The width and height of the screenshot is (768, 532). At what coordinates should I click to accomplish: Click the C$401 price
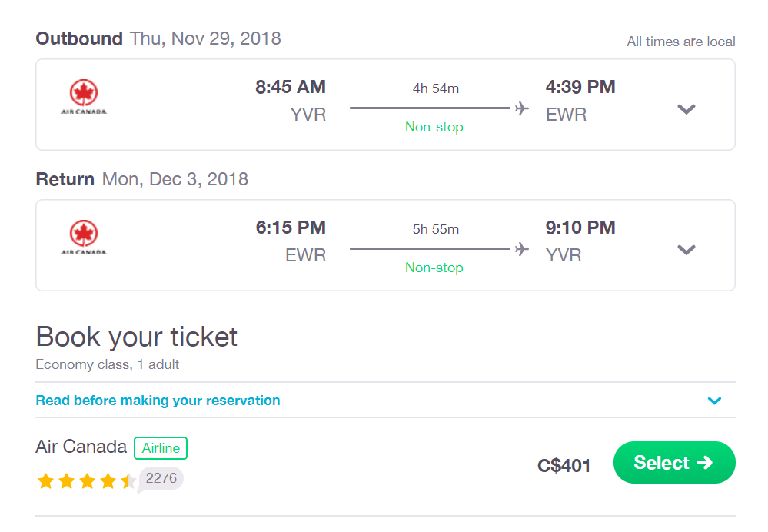564,465
